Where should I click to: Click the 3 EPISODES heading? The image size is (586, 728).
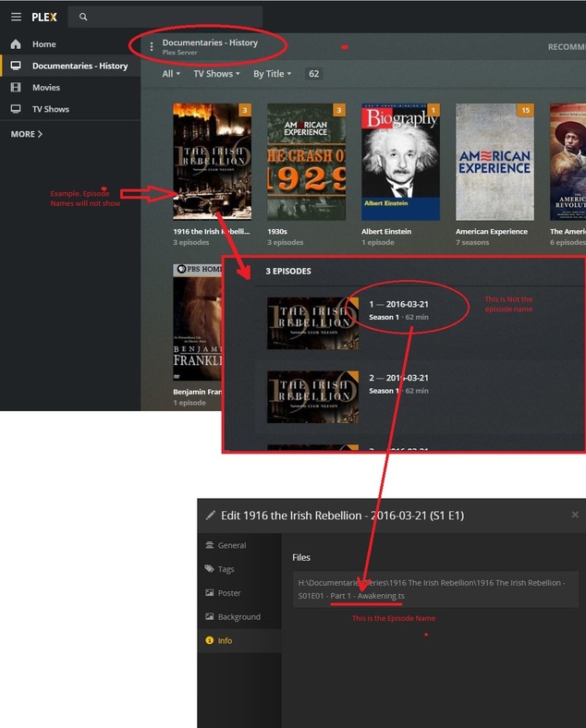[x=288, y=271]
